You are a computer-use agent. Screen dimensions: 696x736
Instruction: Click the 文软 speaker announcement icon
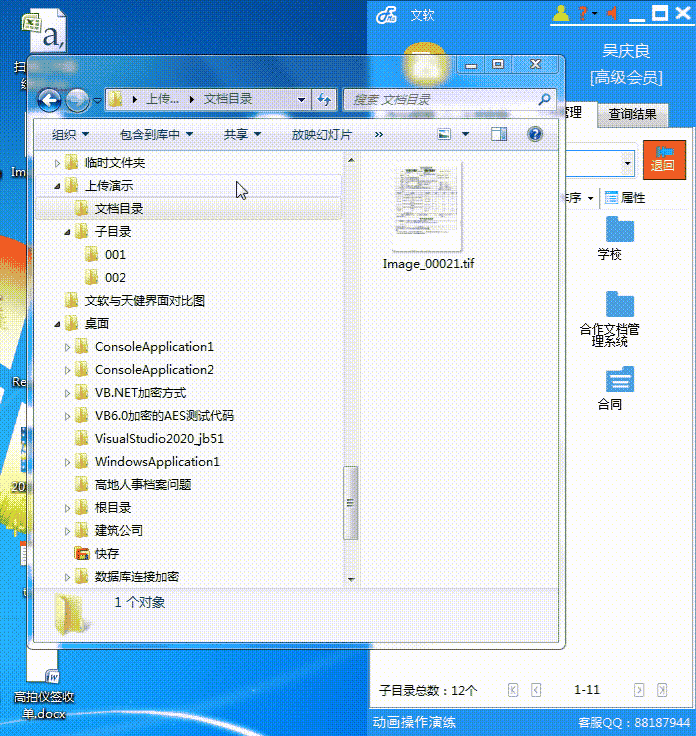tap(612, 13)
